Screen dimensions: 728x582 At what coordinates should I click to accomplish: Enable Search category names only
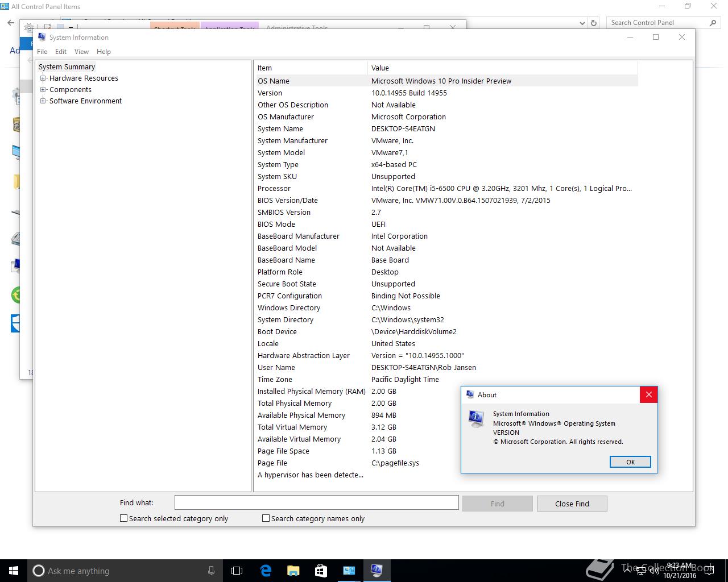coord(266,518)
